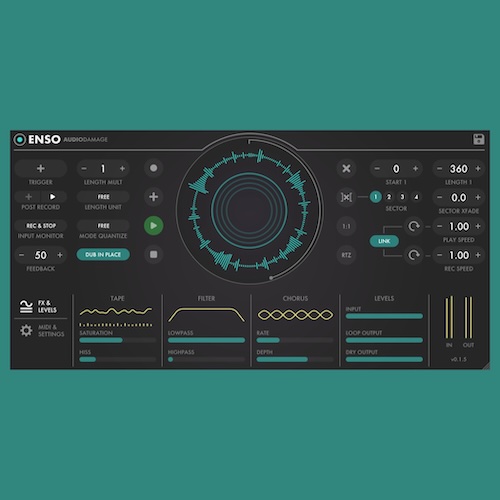Select sector 3
500x500 pixels.
[402, 197]
